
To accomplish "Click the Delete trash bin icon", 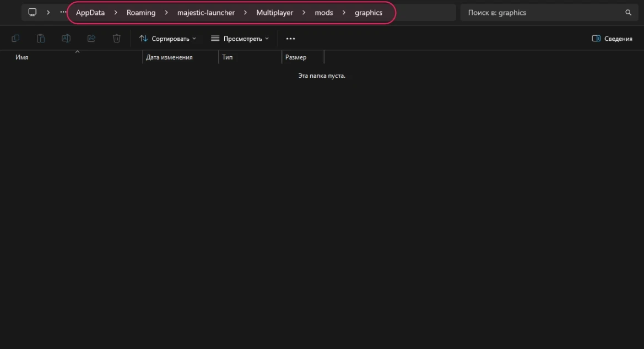I will pos(116,39).
